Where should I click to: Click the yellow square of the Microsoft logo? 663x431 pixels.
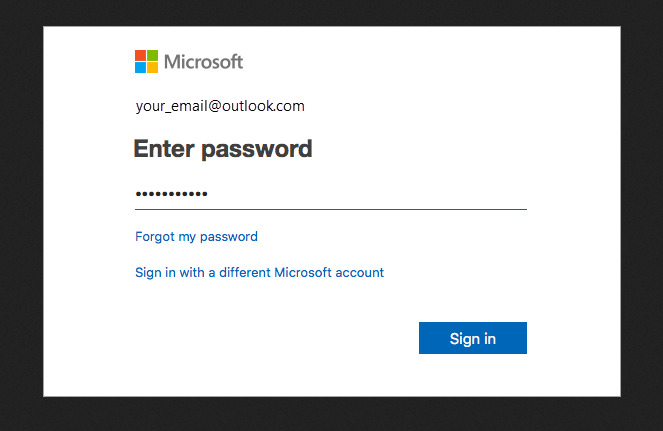tap(153, 68)
